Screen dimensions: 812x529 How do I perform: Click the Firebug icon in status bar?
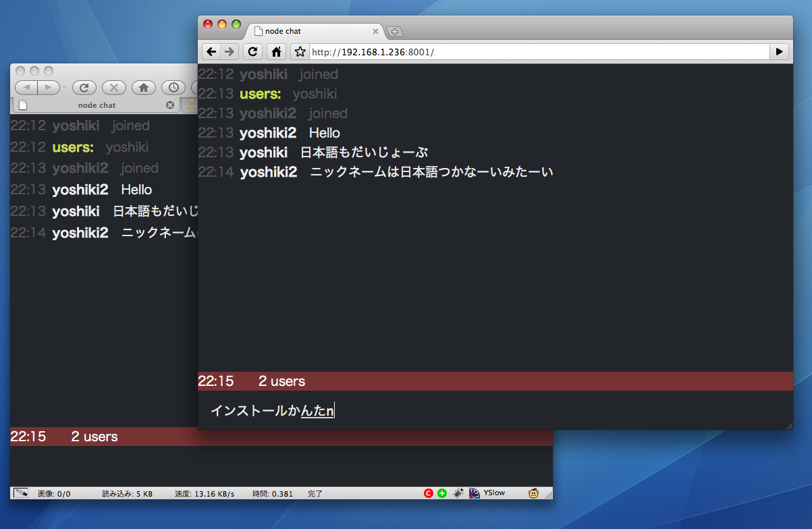tap(458, 493)
